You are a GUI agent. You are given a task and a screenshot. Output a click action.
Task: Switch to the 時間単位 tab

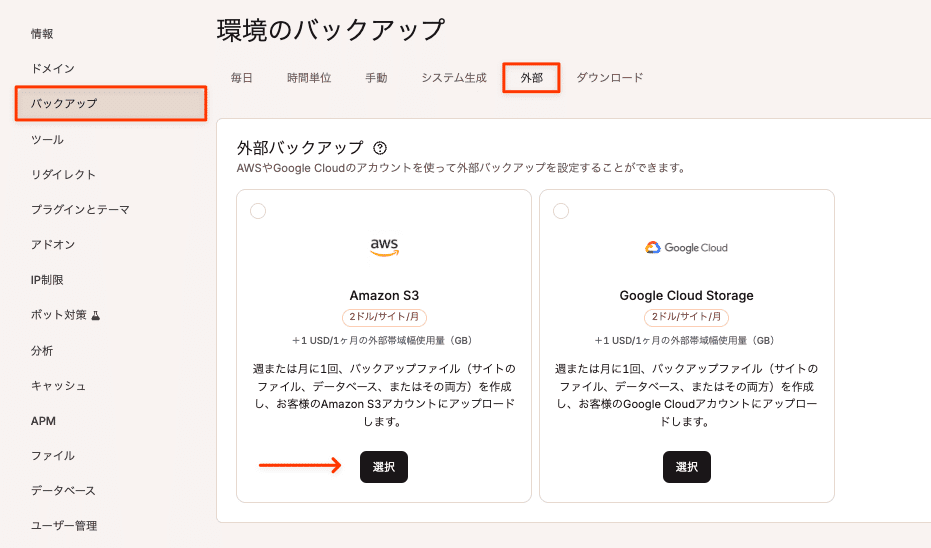click(x=309, y=78)
